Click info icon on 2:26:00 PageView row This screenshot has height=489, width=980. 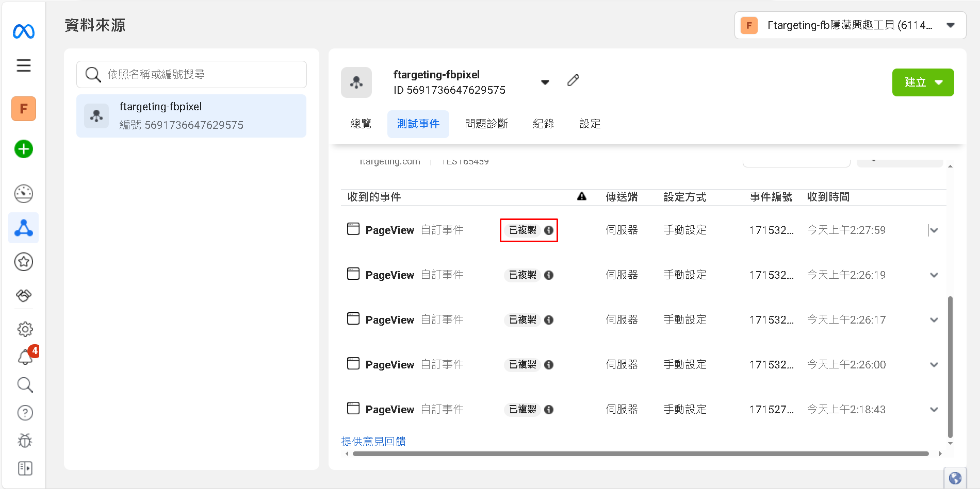click(x=549, y=365)
